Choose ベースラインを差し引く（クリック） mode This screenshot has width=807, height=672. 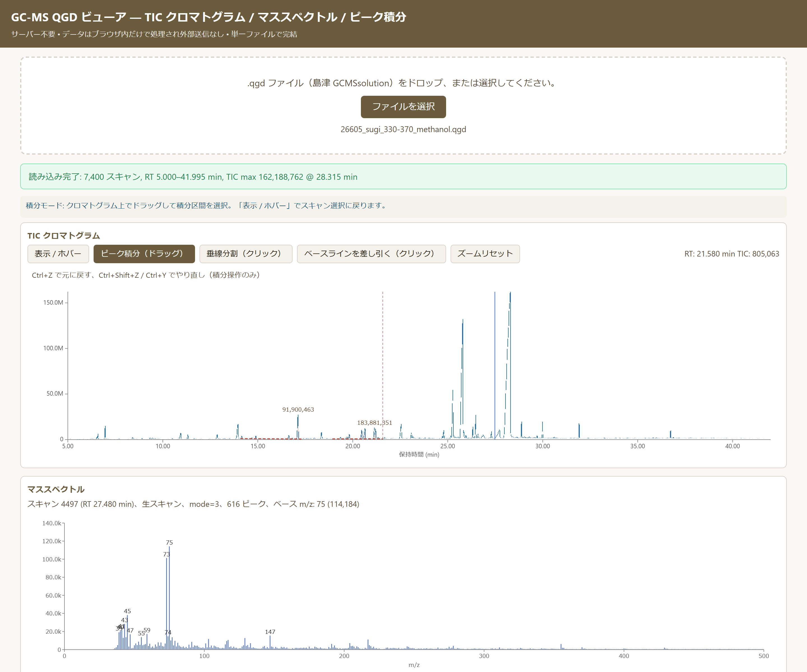[371, 254]
